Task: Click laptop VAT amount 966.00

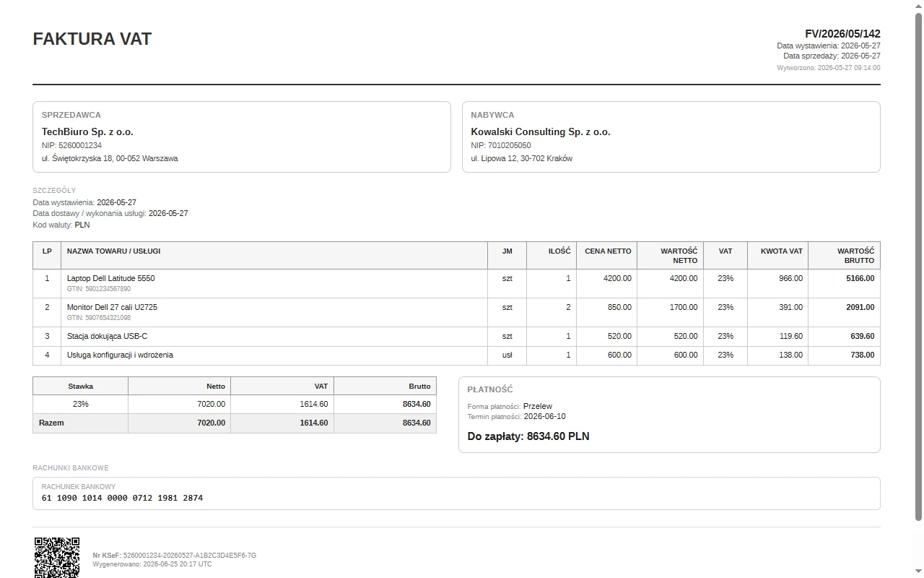Action: click(x=790, y=278)
